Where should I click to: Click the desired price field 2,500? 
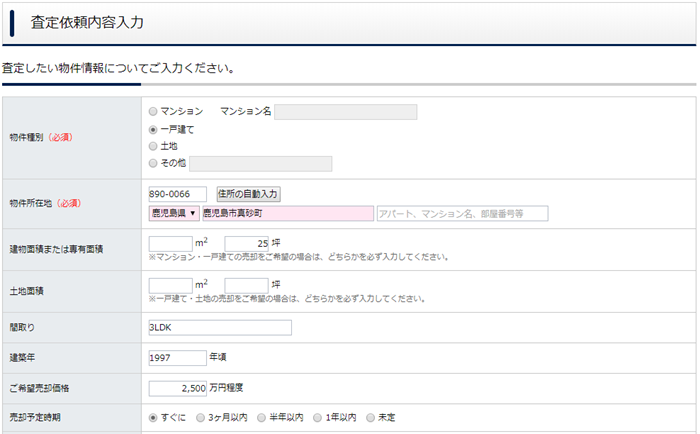[178, 388]
